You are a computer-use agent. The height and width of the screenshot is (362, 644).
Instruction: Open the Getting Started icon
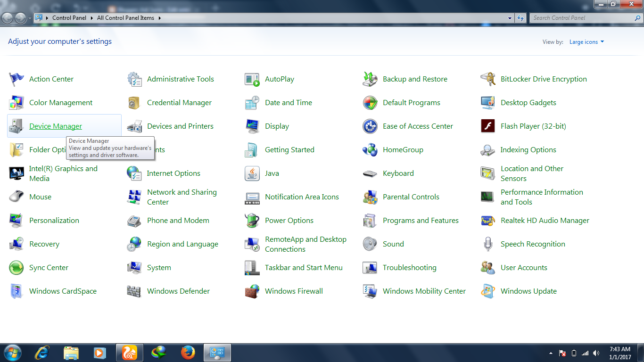[x=252, y=150]
